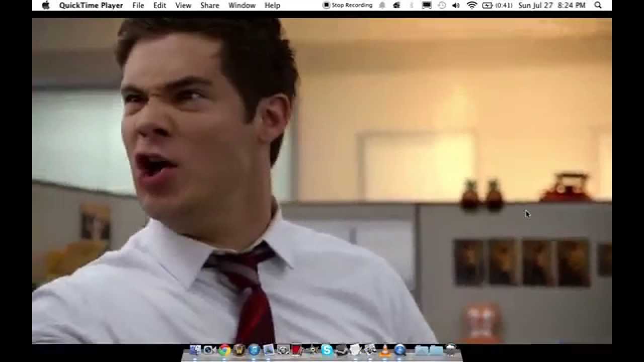Launch Google Chrome from the Dock
644x362 pixels.
tap(224, 349)
